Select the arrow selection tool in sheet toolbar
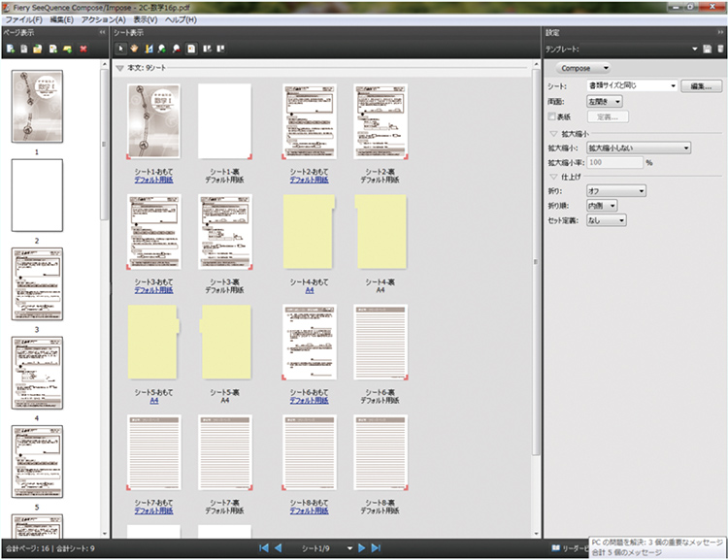Image resolution: width=728 pixels, height=560 pixels. (x=120, y=48)
